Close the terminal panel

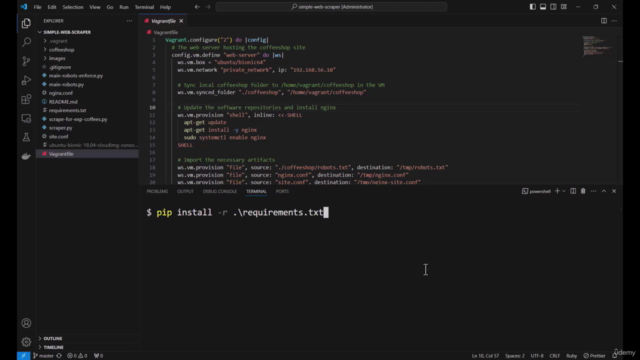[x=614, y=191]
